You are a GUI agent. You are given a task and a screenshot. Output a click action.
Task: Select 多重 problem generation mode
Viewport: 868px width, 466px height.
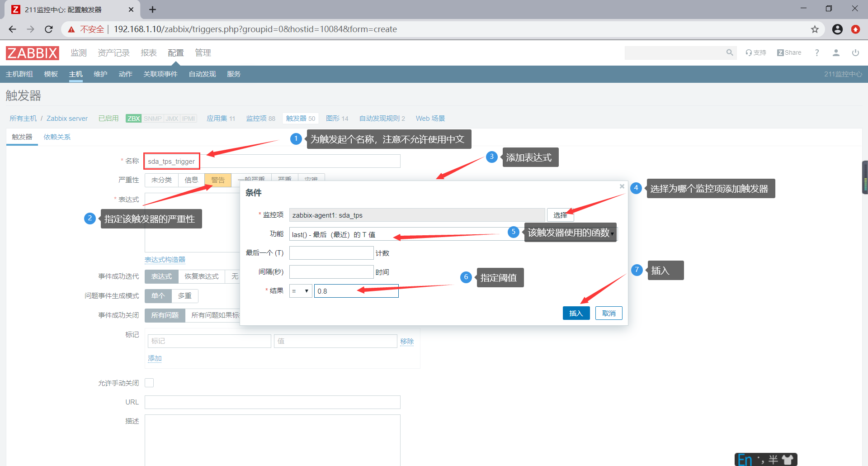click(184, 296)
